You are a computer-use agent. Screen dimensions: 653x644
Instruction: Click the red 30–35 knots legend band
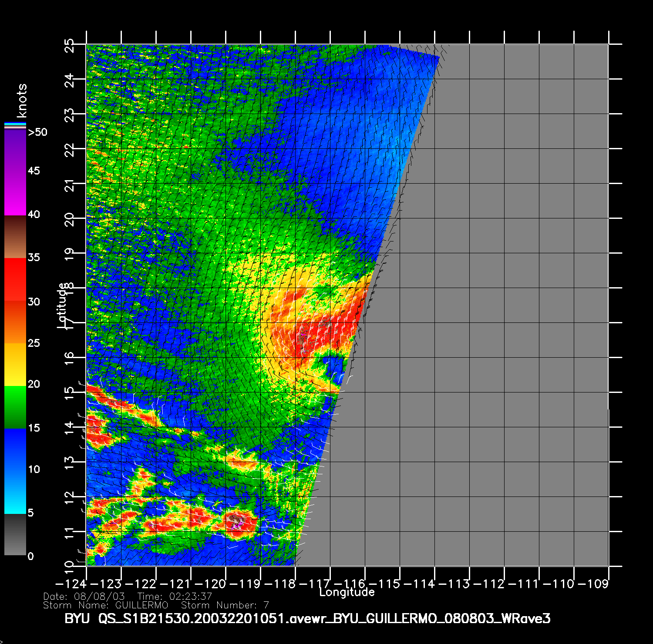15,279
